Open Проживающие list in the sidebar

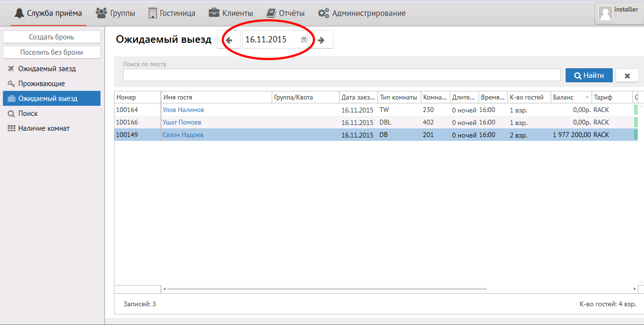click(x=41, y=84)
